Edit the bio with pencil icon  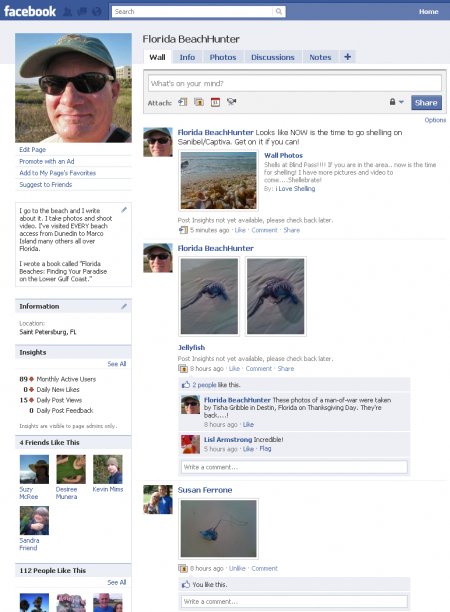[x=124, y=210]
